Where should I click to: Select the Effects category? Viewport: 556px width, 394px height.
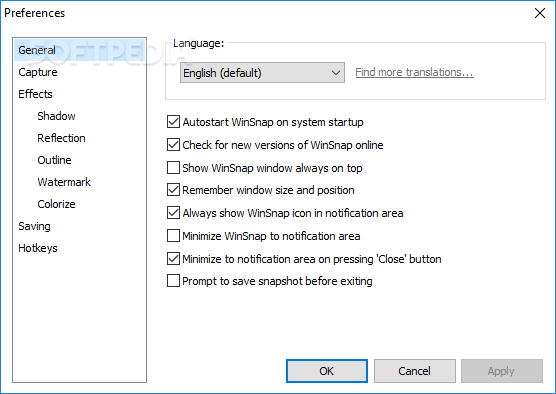point(35,94)
